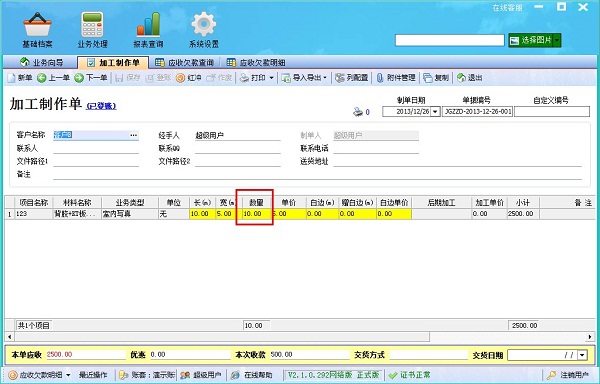Click 注销用户 to log out

pyautogui.click(x=569, y=375)
